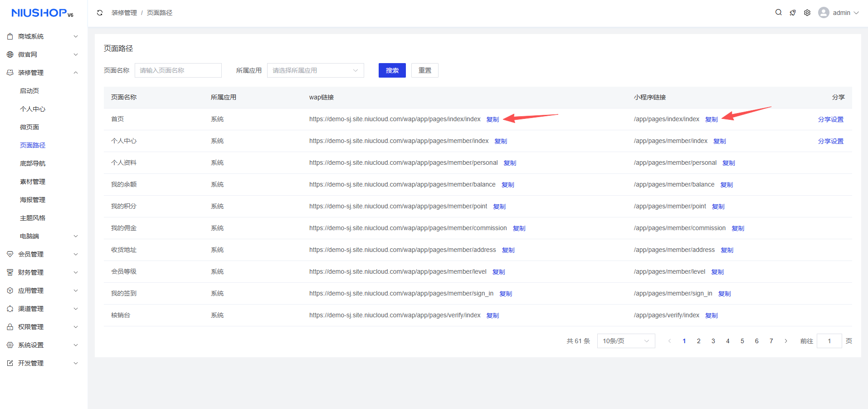Click the refresh icon beside the breadcrumb
Screen dimensions: 868x409
point(100,13)
